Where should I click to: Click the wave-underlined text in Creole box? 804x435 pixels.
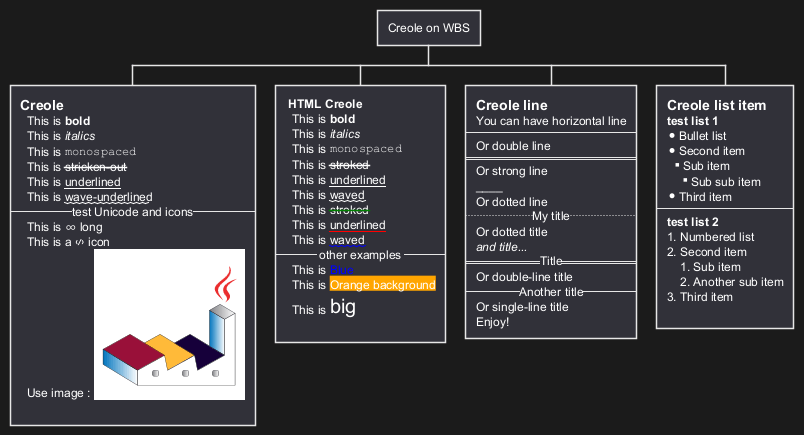pyautogui.click(x=109, y=197)
